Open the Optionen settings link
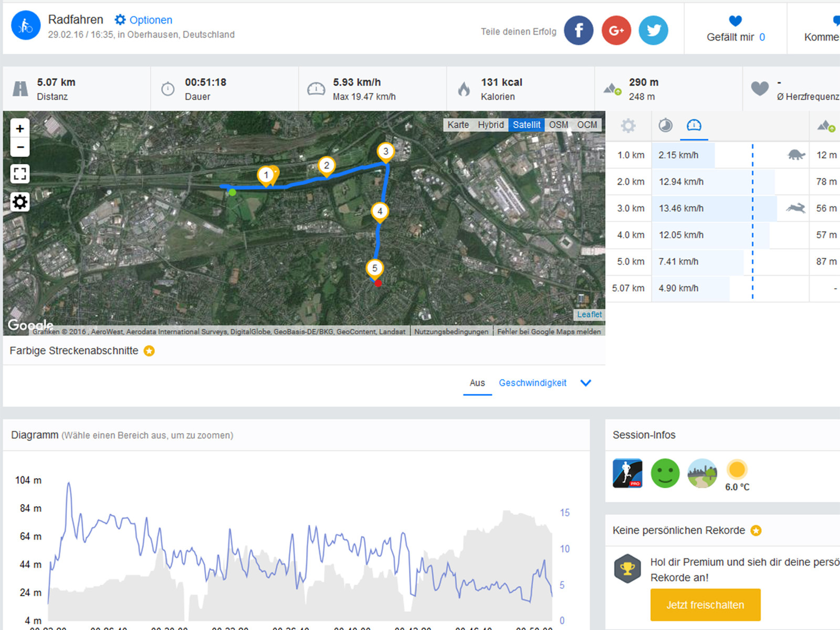Screen dimensions: 840x630 coord(143,20)
